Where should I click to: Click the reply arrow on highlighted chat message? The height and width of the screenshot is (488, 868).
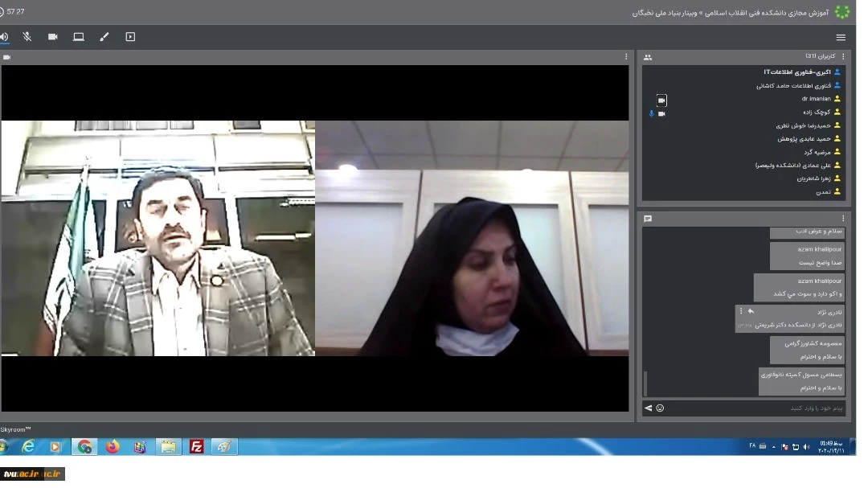pyautogui.click(x=751, y=311)
